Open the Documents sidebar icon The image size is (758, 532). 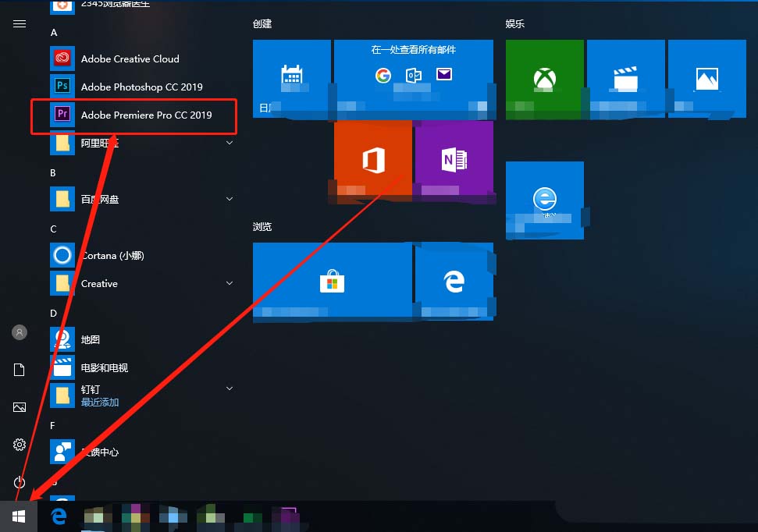pos(20,370)
